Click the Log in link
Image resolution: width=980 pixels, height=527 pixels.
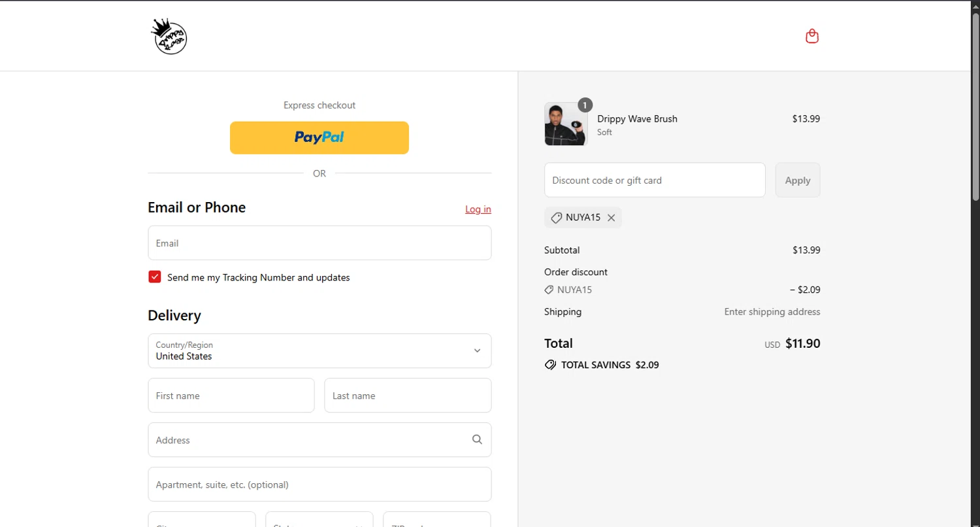pyautogui.click(x=478, y=209)
